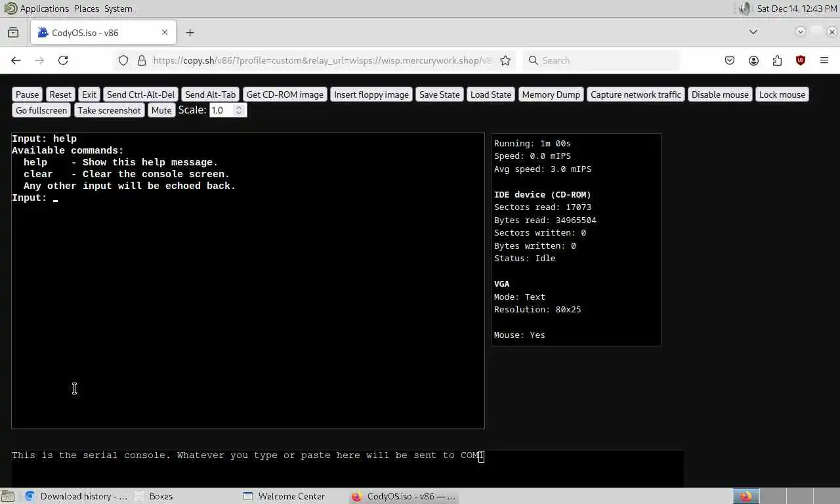Screen dimensions: 840x504
Task: Close the CodyOS.iso tab
Action: [x=165, y=32]
